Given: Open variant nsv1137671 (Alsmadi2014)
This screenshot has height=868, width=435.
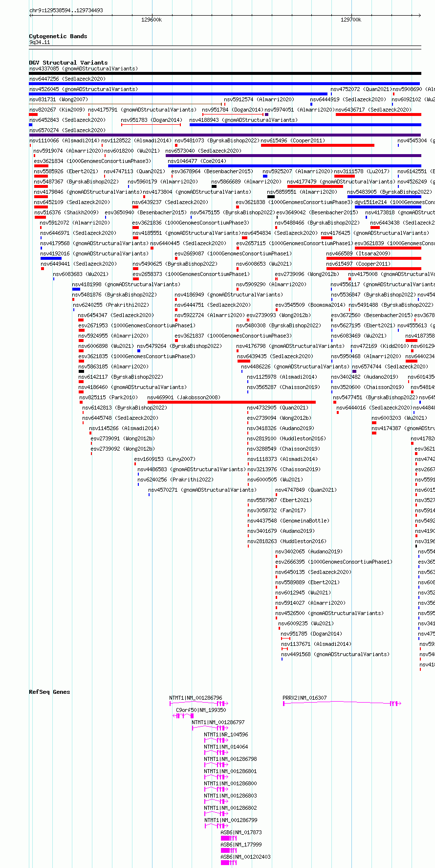Looking at the screenshot, I should [x=316, y=644].
